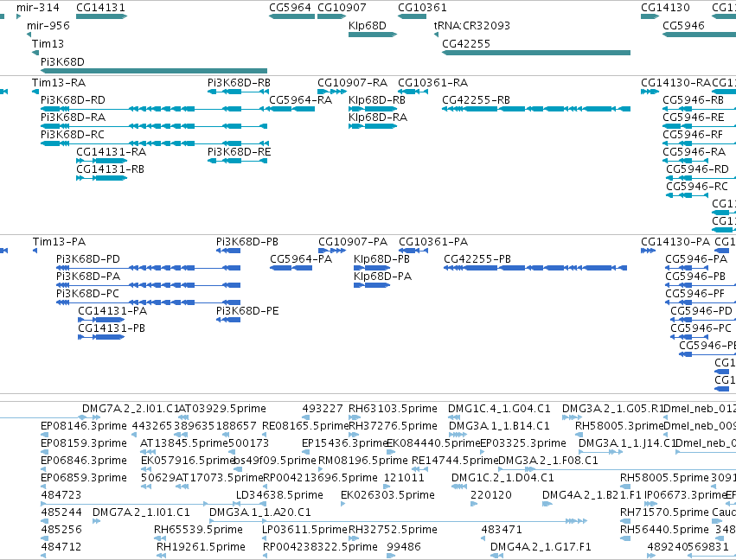Screen dimensions: 736x560
Task: Click the Pi3K68D gene bar
Action: 154,71
